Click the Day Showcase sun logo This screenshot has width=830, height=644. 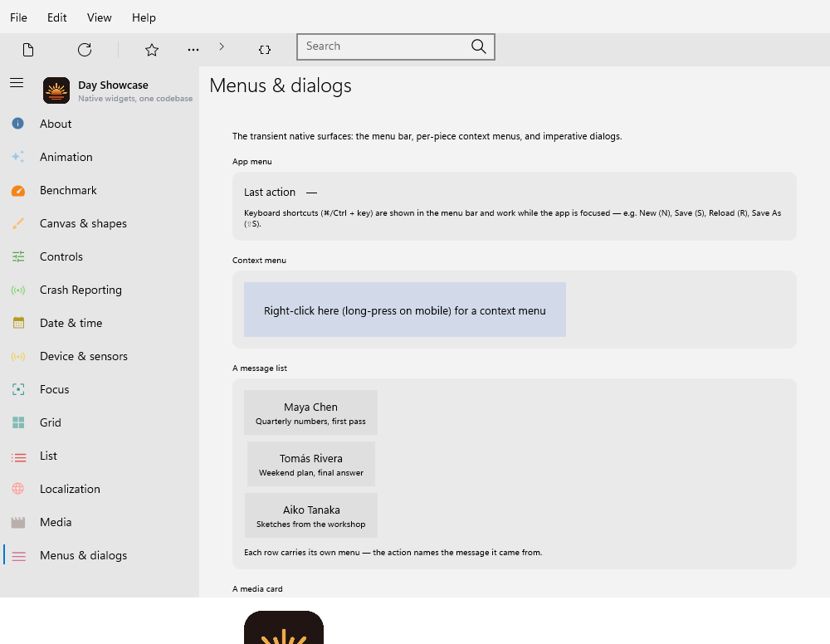click(x=56, y=90)
